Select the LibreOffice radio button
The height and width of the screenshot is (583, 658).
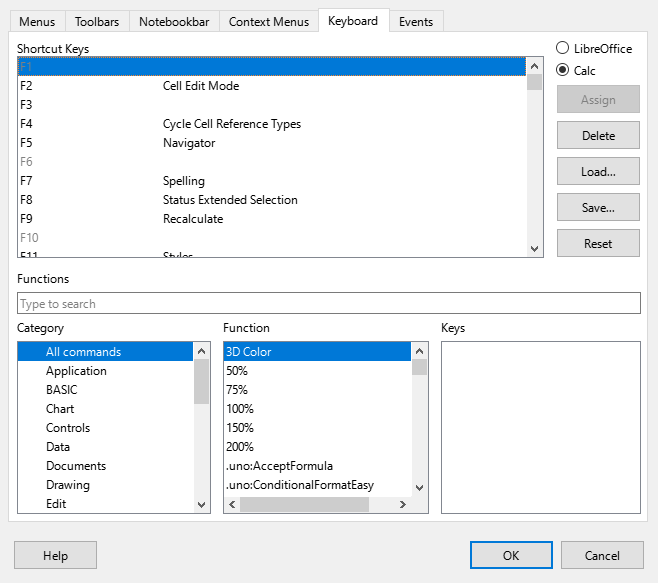click(x=594, y=48)
